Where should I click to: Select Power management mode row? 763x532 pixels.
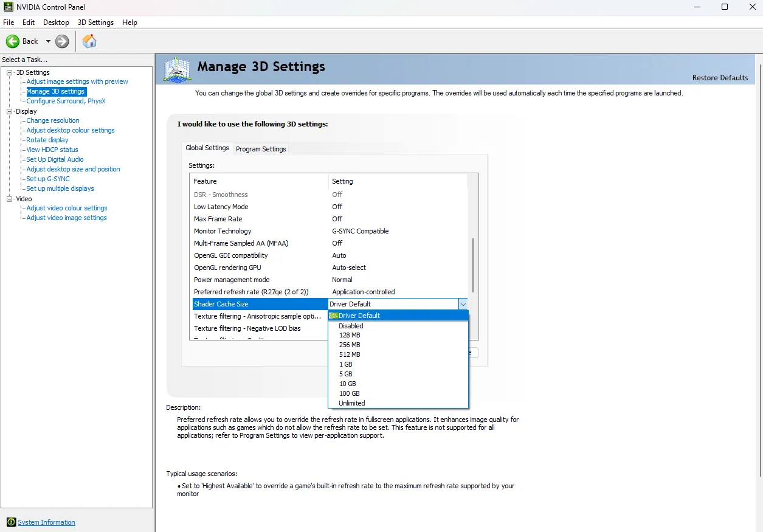(x=329, y=280)
